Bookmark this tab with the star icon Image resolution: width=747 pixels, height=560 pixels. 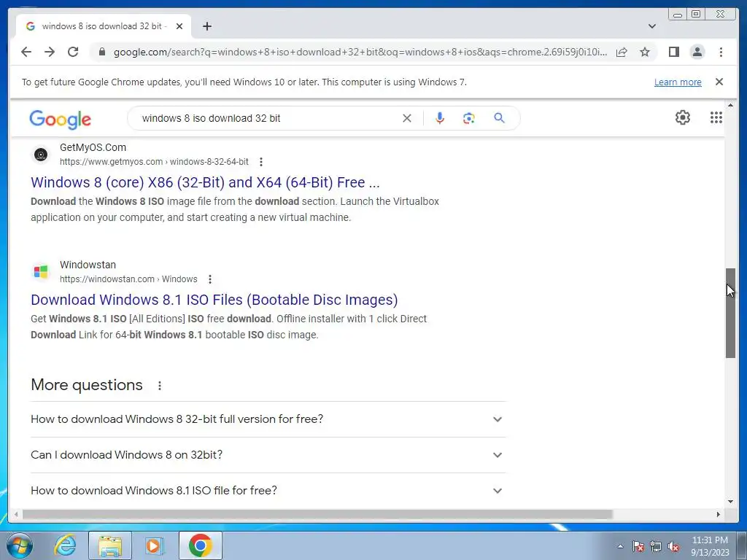pos(645,52)
